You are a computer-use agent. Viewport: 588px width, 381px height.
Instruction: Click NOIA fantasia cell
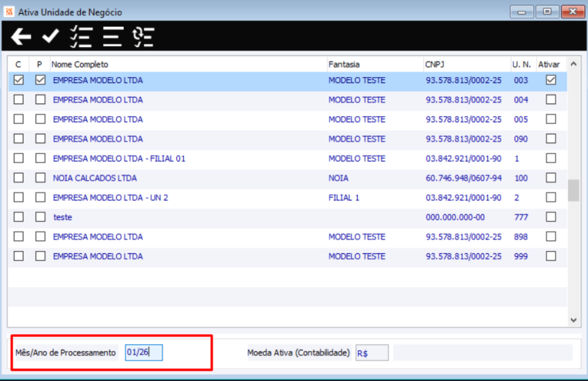[x=339, y=178]
